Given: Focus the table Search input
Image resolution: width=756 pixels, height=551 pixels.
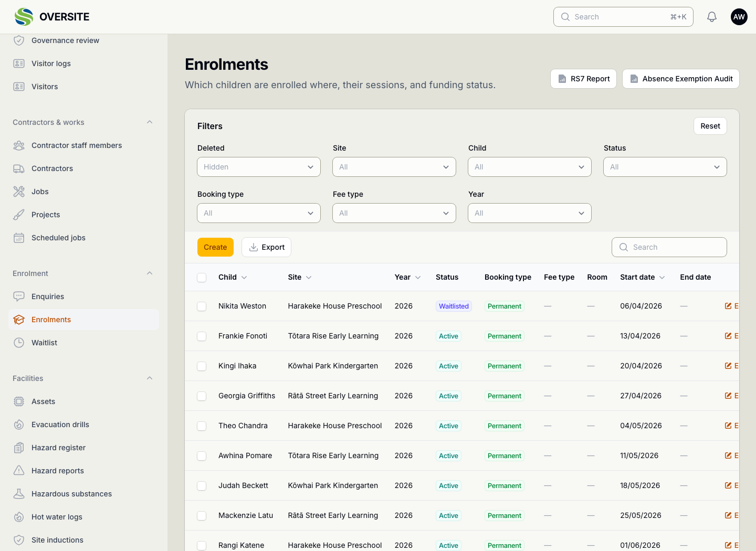Looking at the screenshot, I should click(669, 247).
